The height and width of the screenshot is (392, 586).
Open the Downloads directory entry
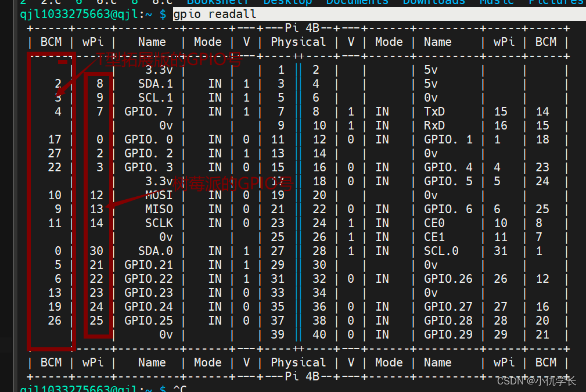[433, 3]
